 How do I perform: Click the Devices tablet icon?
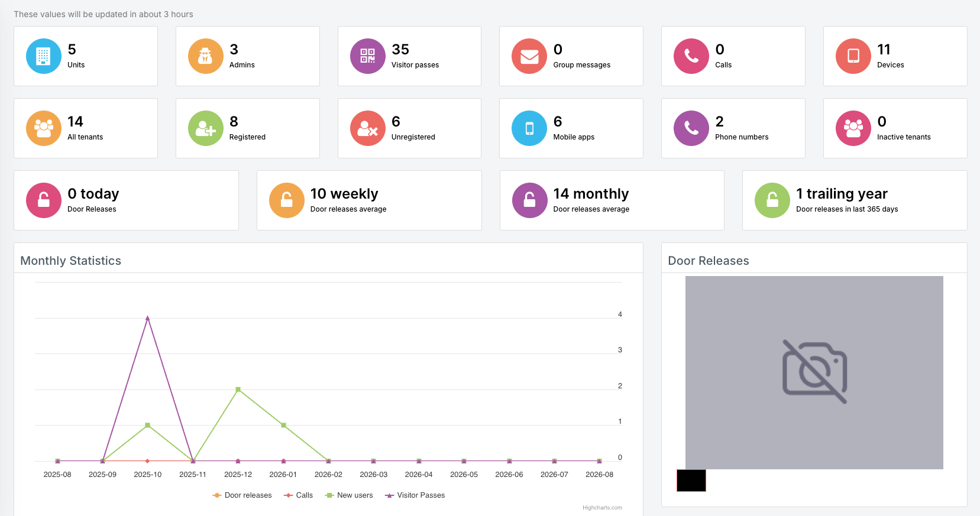[853, 56]
